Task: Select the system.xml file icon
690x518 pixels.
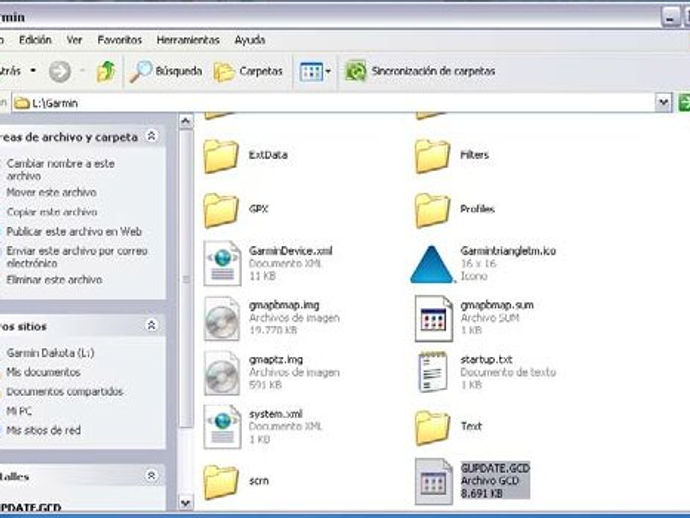Action: click(222, 427)
